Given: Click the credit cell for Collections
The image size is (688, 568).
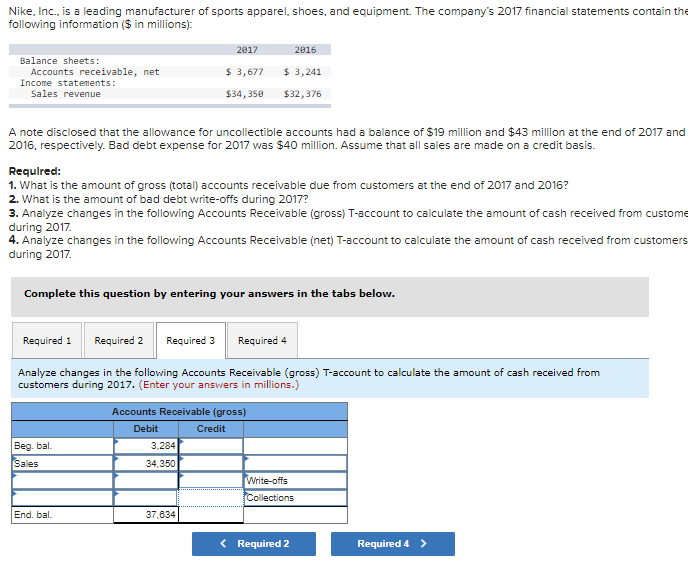Looking at the screenshot, I should click(x=211, y=498).
